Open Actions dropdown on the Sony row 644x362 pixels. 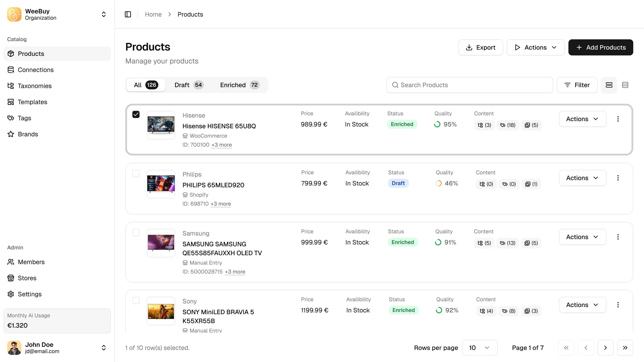click(x=582, y=305)
